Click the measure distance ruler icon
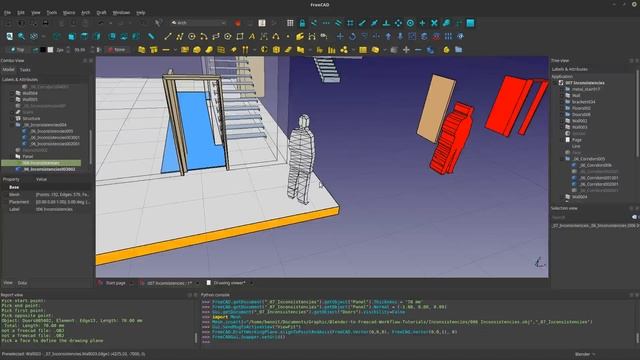 [x=151, y=36]
